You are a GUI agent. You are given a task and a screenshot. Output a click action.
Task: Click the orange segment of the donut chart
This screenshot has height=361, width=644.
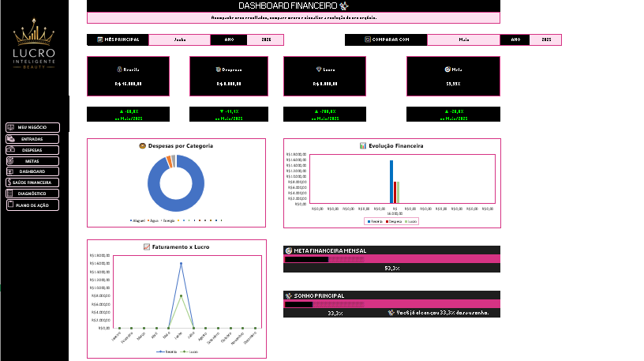(x=169, y=161)
